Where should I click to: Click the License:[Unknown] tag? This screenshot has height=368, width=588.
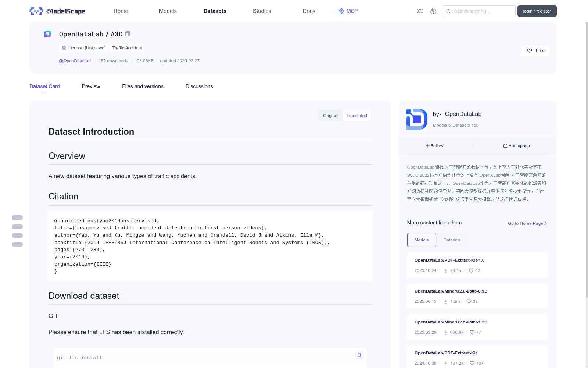pos(83,48)
